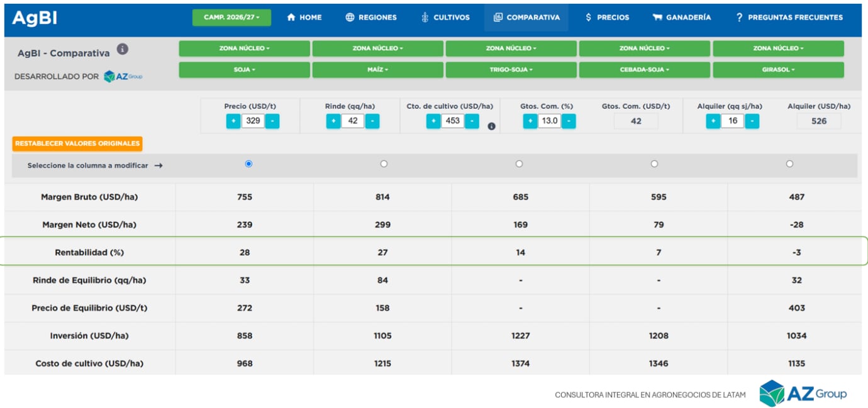Screen dimensions: 868x408
Task: Increase Cto. de cultivo with plus button
Action: click(x=433, y=121)
